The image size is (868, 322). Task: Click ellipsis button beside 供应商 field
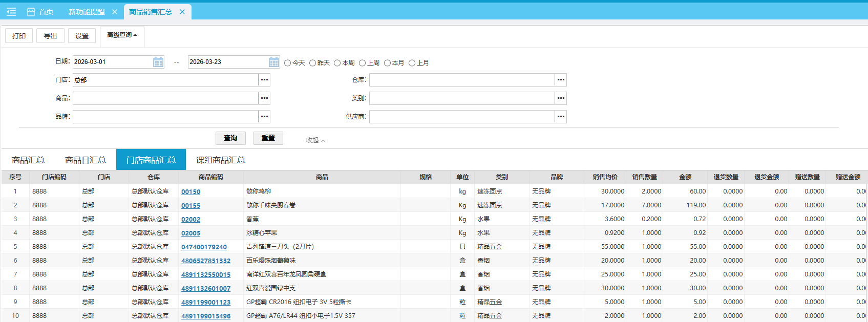(561, 117)
